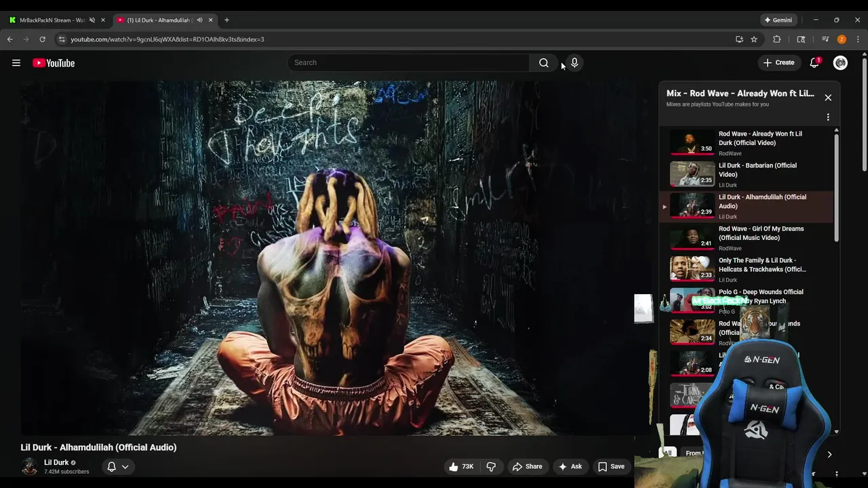The width and height of the screenshot is (868, 488).
Task: Open site information icon in address bar
Action: coord(62,39)
